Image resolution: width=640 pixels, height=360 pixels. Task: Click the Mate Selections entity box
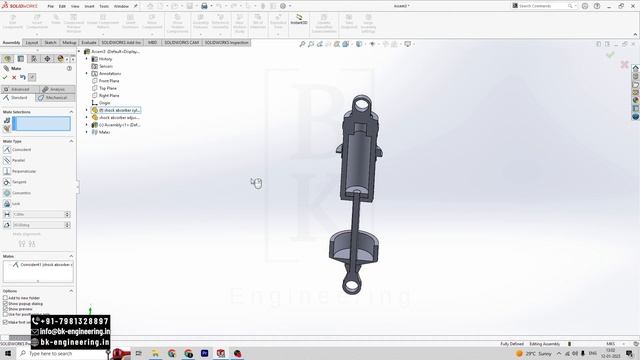click(42, 124)
